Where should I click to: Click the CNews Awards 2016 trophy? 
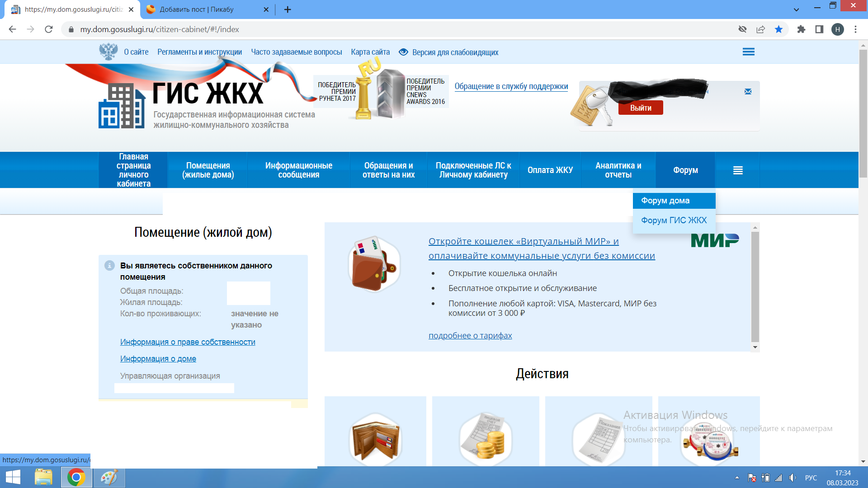391,94
